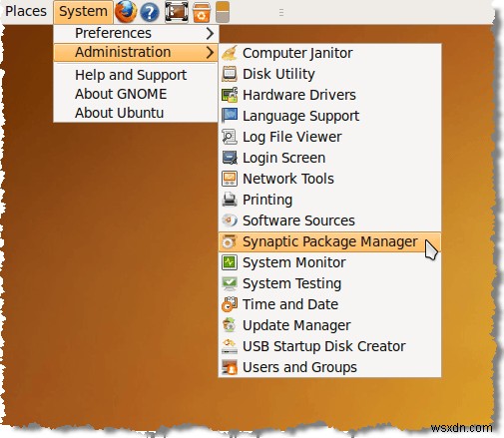Click the Users and Groups icon

(230, 367)
